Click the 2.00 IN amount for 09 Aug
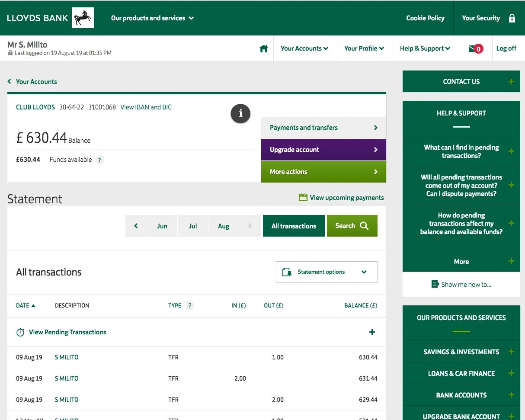Image resolution: width=525 pixels, height=420 pixels. pos(240,378)
